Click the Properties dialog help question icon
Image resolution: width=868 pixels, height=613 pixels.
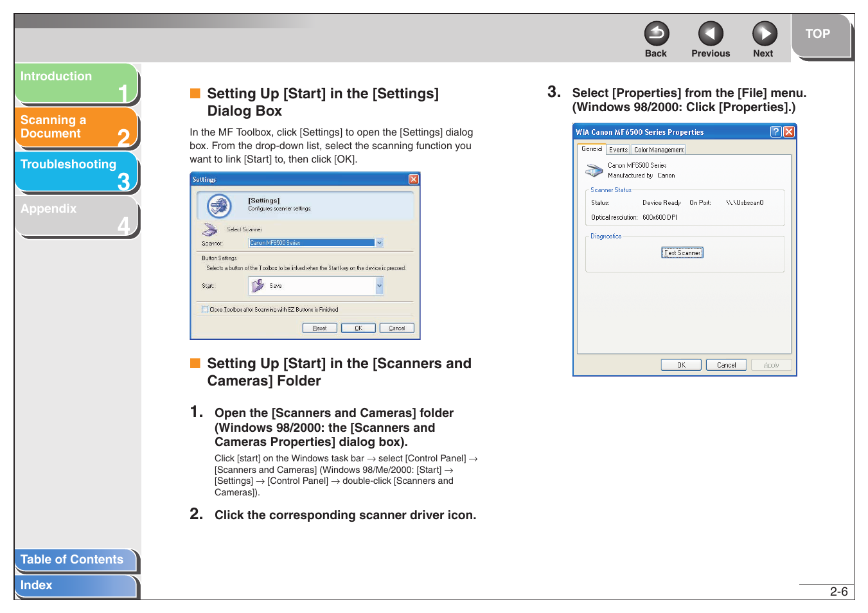[776, 132]
